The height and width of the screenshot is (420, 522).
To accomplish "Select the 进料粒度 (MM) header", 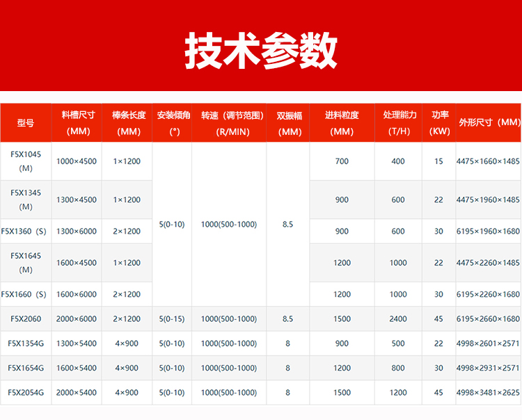I will pos(342,123).
